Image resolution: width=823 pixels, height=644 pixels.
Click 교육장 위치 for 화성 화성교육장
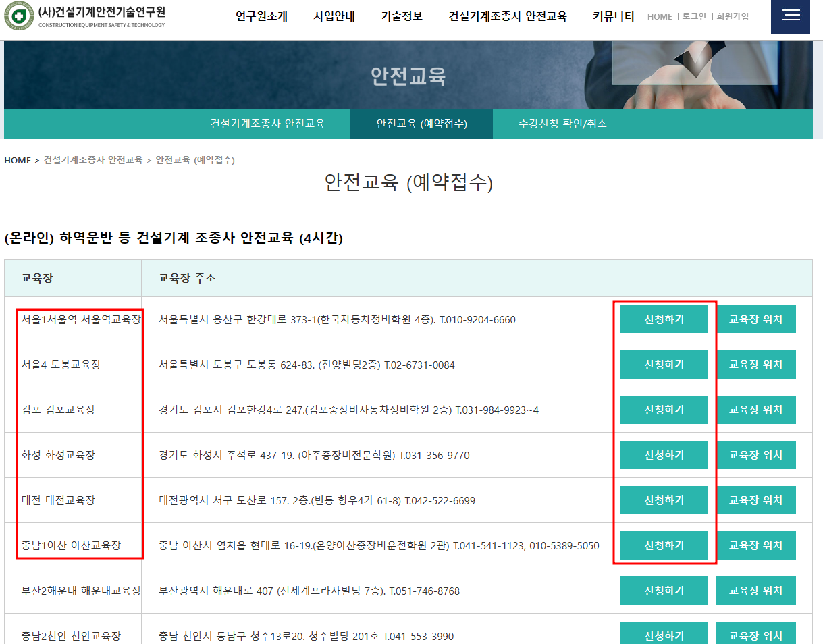tap(755, 454)
